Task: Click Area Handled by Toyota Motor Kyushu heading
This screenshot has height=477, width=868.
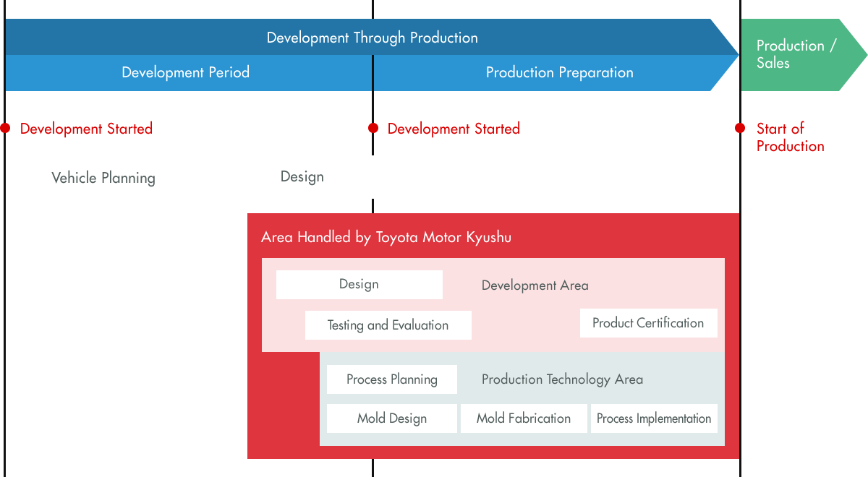Action: [x=386, y=238]
